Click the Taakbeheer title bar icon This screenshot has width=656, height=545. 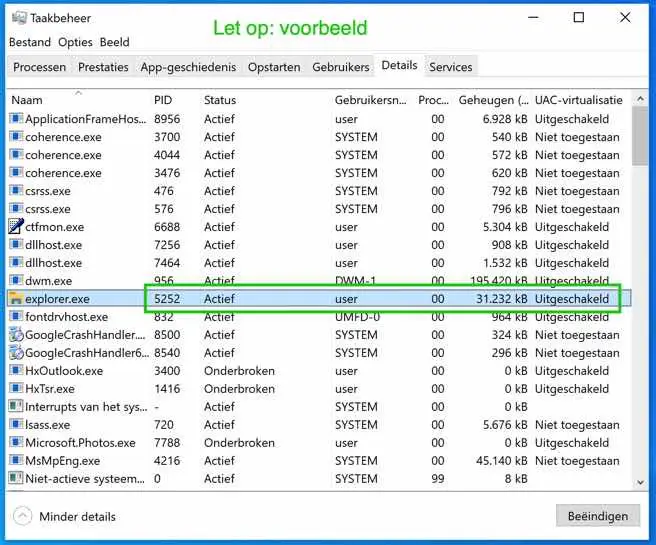[x=18, y=18]
